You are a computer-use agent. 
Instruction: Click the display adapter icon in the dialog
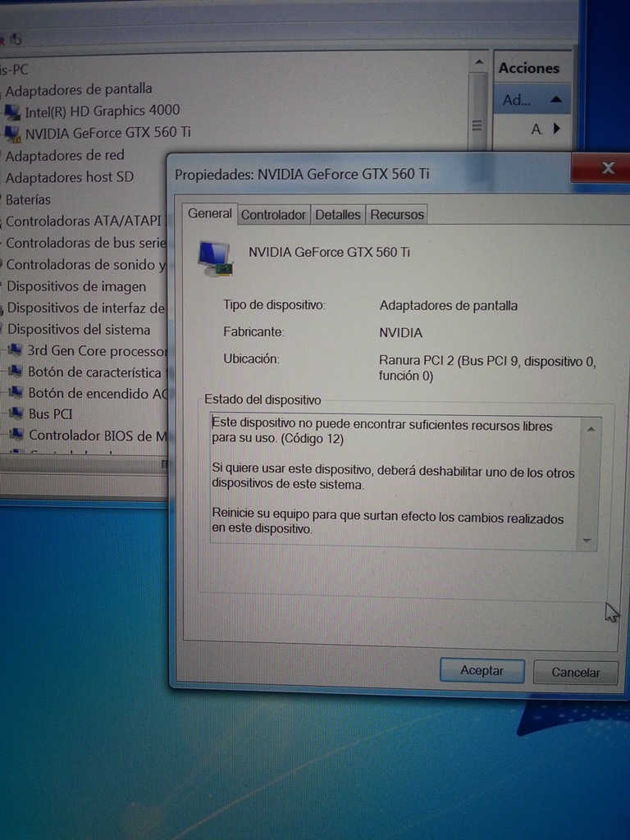216,258
